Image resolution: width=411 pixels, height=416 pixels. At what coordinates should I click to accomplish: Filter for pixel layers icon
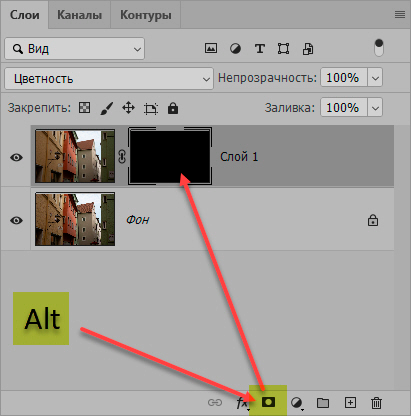[211, 48]
